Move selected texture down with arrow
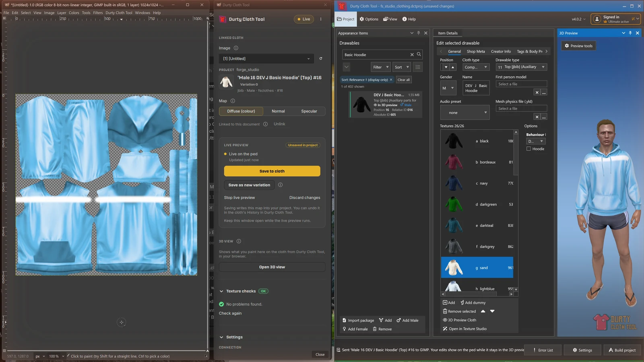Image resolution: width=644 pixels, height=362 pixels. 492,311
